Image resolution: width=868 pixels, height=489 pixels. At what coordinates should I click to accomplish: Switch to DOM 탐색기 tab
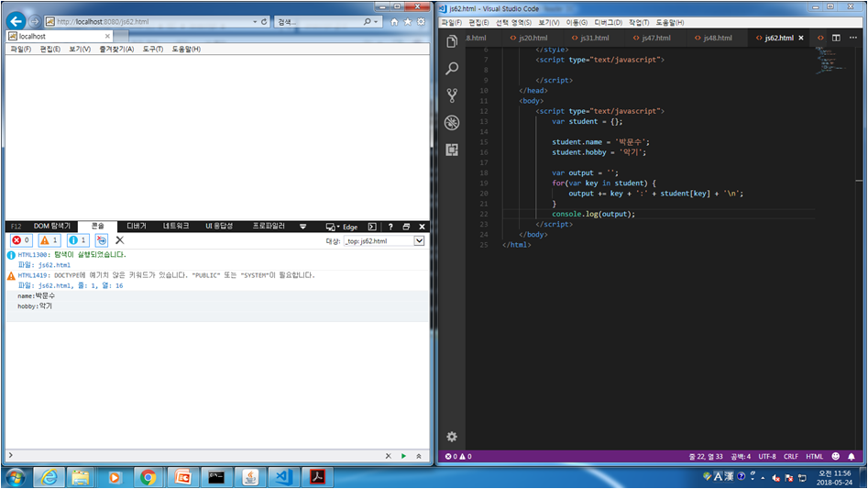(52, 226)
